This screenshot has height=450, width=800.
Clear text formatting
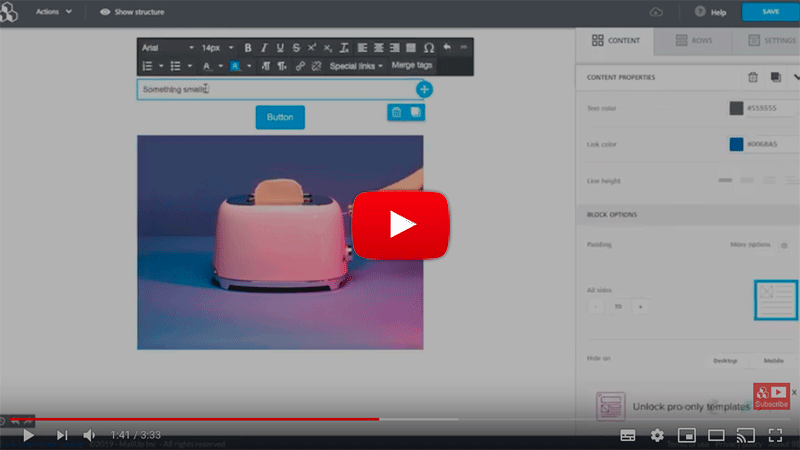coord(344,47)
